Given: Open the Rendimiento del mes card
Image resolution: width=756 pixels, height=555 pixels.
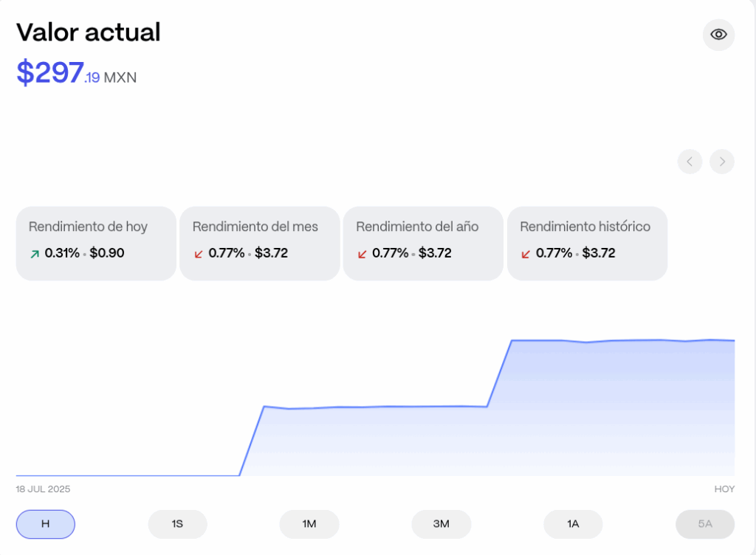Looking at the screenshot, I should [260, 243].
